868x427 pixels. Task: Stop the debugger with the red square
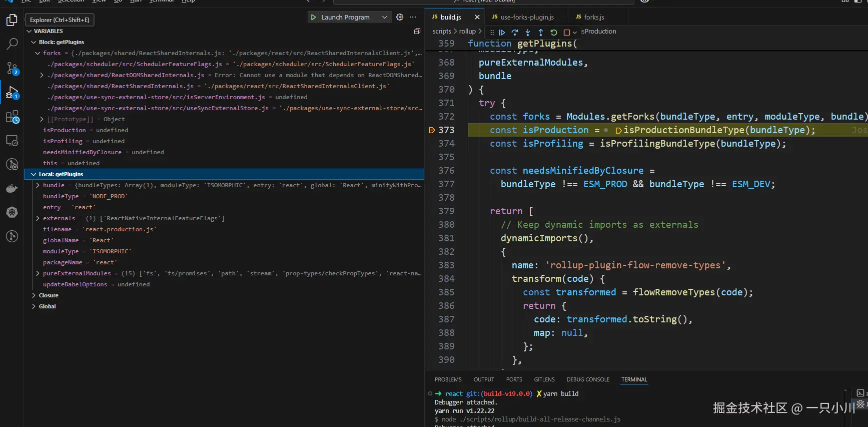click(567, 32)
